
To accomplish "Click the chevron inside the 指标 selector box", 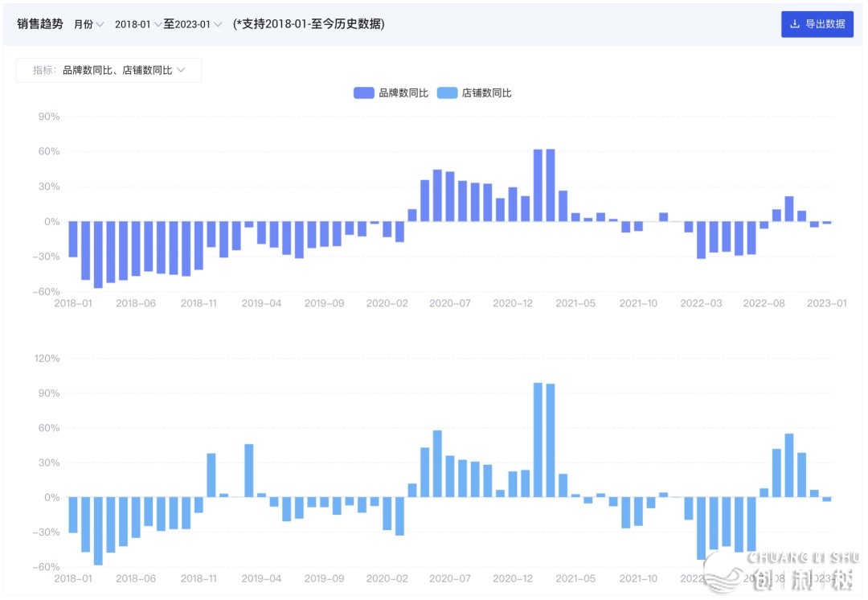I will point(181,70).
